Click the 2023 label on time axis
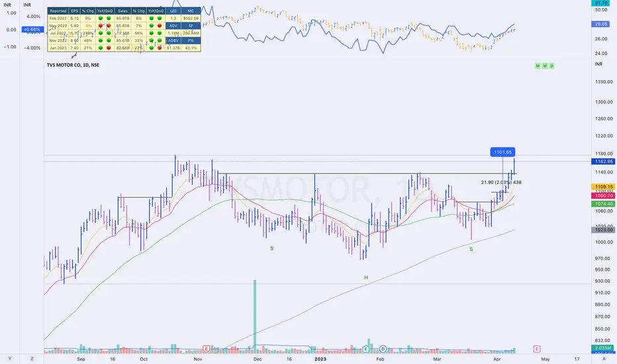 pos(320,359)
